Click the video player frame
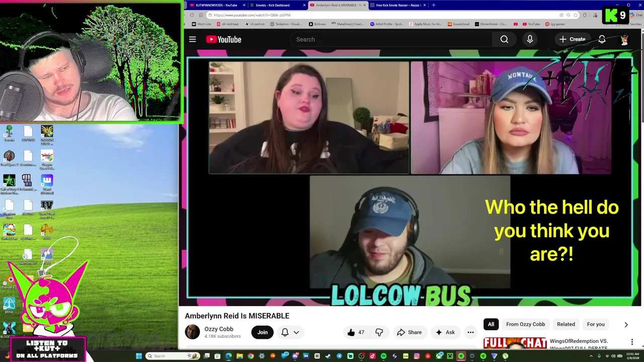644x362 pixels. coord(410,177)
